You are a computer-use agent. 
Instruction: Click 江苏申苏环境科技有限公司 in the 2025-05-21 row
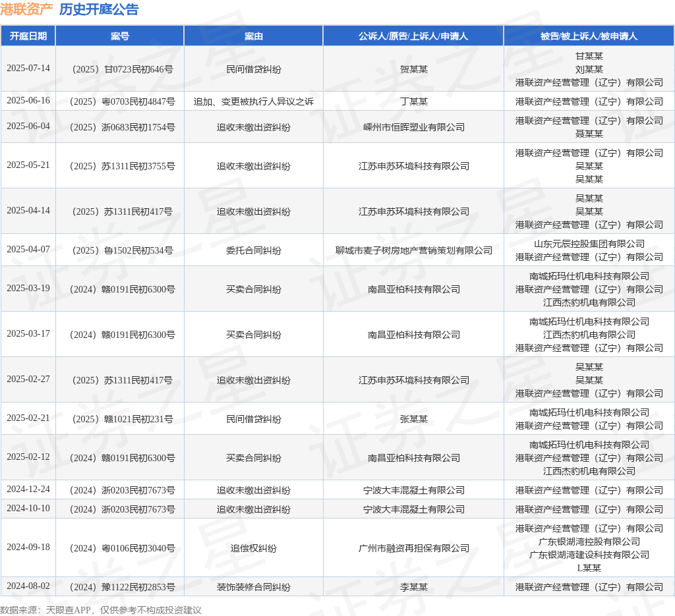[414, 166]
